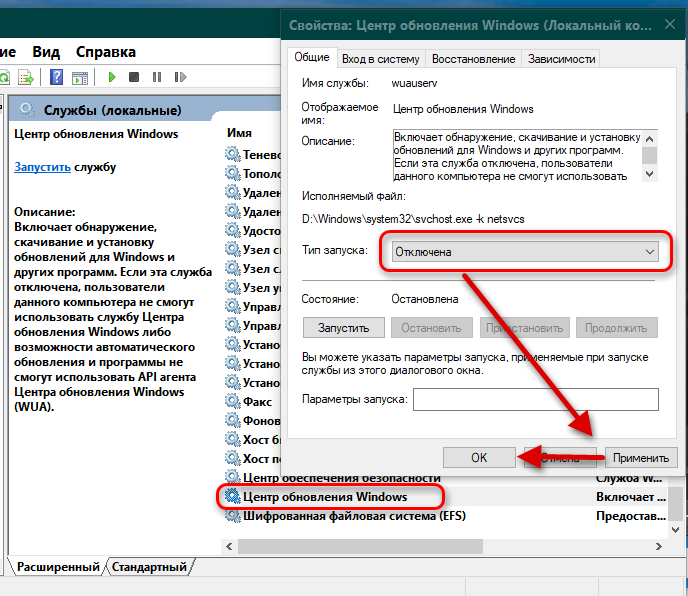This screenshot has height=596, width=688.
Task: Click gear icon of Шифрованная файловая система (EFS)
Action: point(233,516)
